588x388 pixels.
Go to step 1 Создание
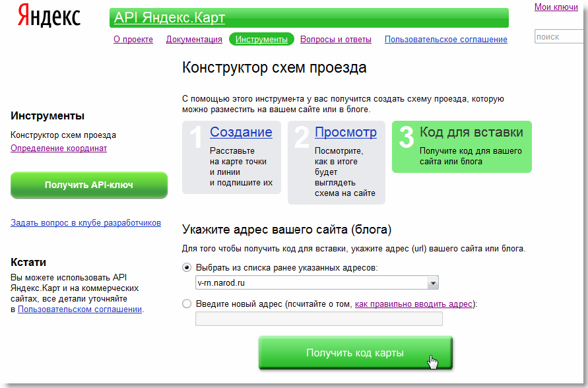coord(241,132)
